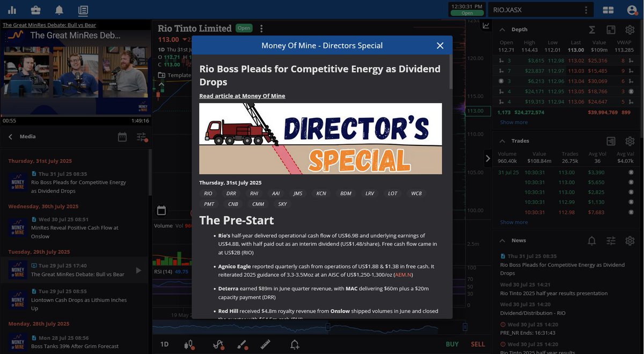This screenshot has height=354, width=644.
Task: Click the video progress bar
Action: pyautogui.click(x=76, y=115)
